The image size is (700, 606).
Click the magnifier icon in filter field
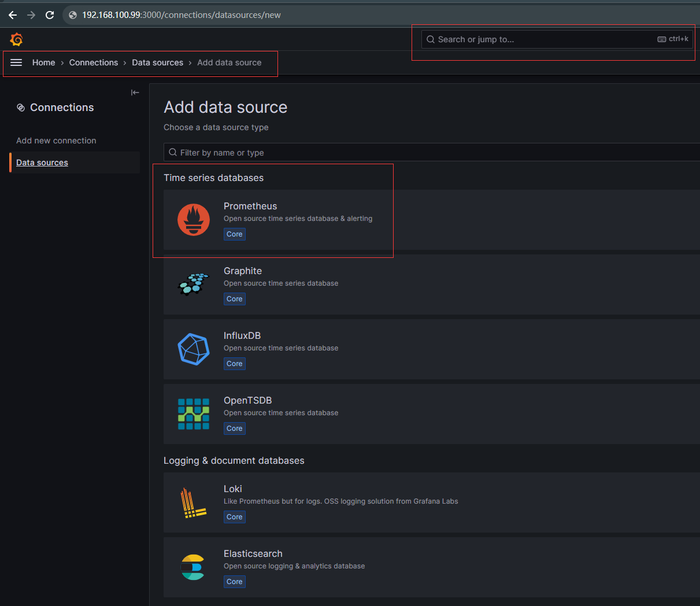(x=173, y=152)
